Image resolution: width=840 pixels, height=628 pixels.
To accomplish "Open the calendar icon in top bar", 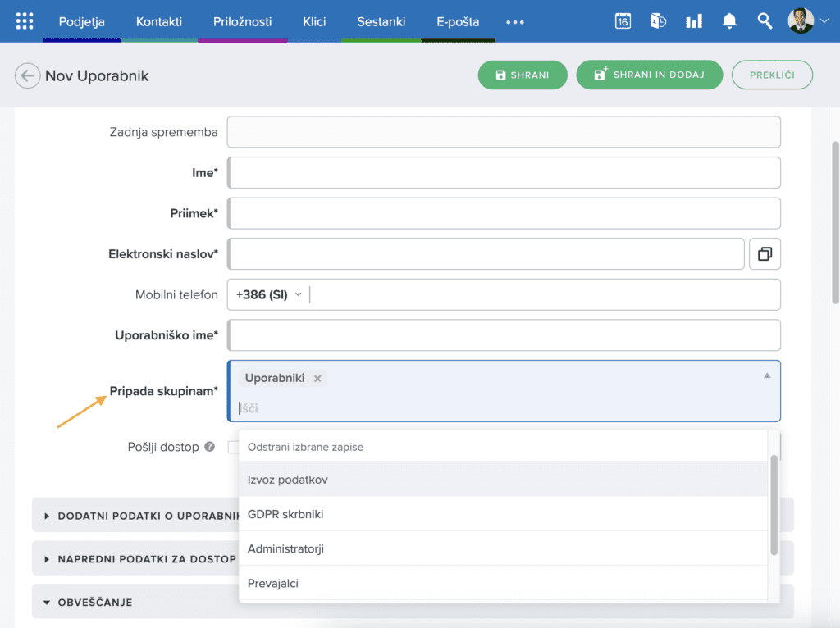I will coord(623,21).
